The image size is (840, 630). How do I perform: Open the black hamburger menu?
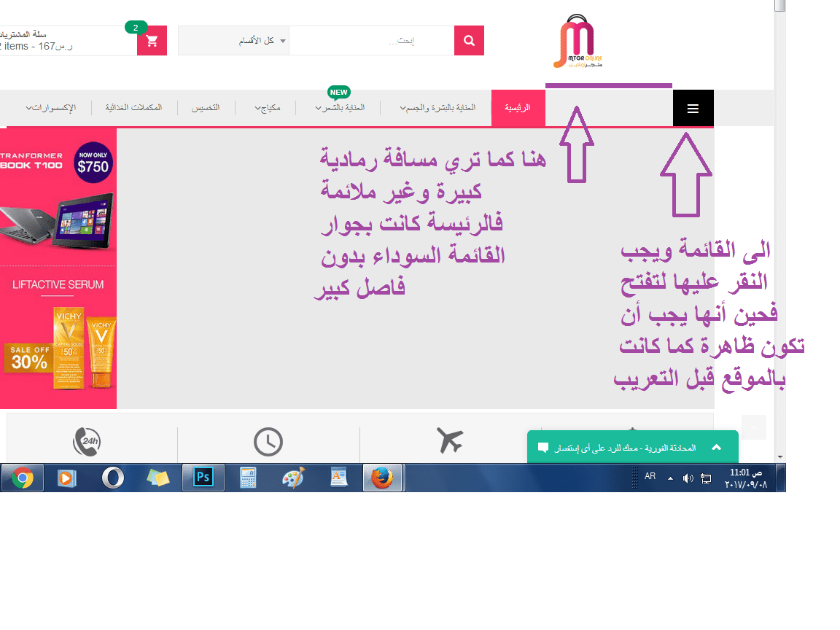point(693,108)
